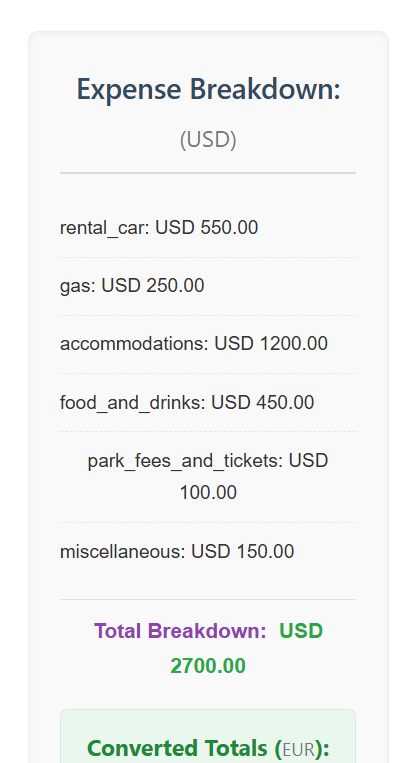Click the rental_car USD 550.00 row
This screenshot has width=418, height=763.
click(x=208, y=228)
